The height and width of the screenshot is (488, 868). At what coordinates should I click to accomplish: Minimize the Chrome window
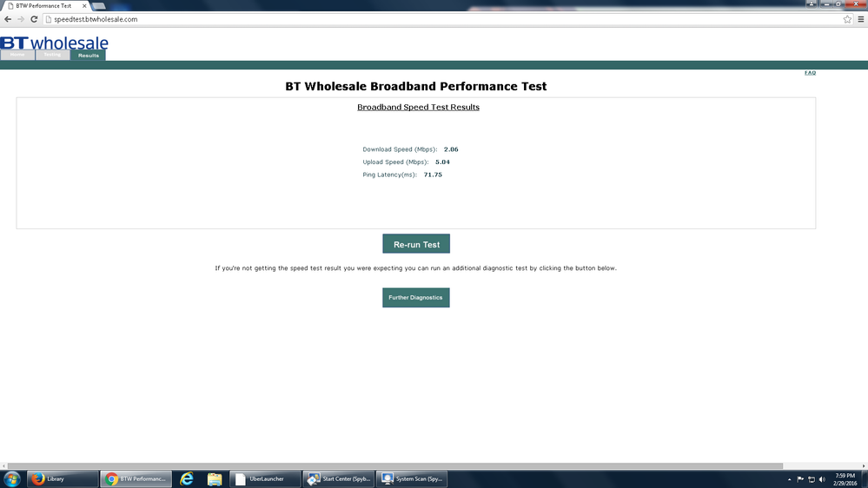pyautogui.click(x=826, y=3)
